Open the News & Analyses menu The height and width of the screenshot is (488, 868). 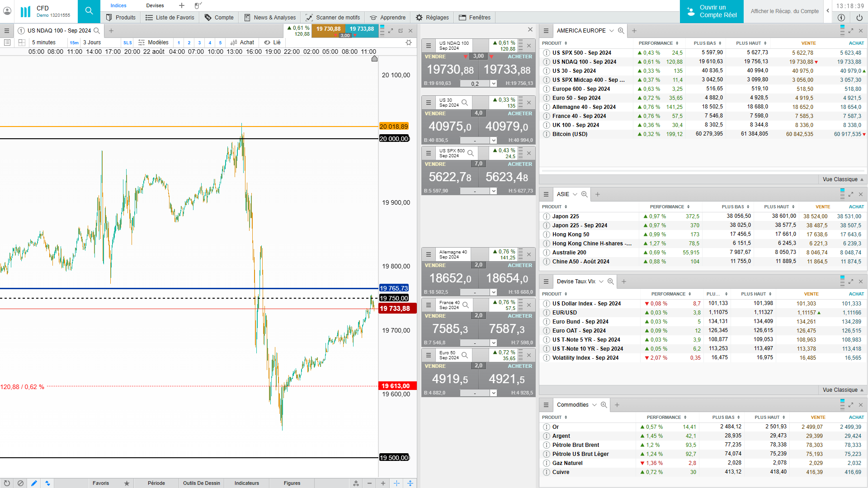[x=270, y=18]
